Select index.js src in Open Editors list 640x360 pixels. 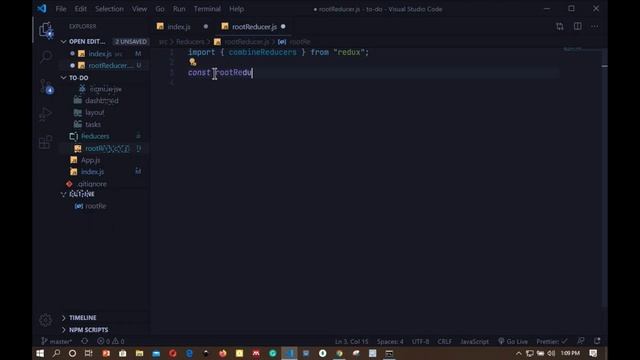pyautogui.click(x=104, y=53)
